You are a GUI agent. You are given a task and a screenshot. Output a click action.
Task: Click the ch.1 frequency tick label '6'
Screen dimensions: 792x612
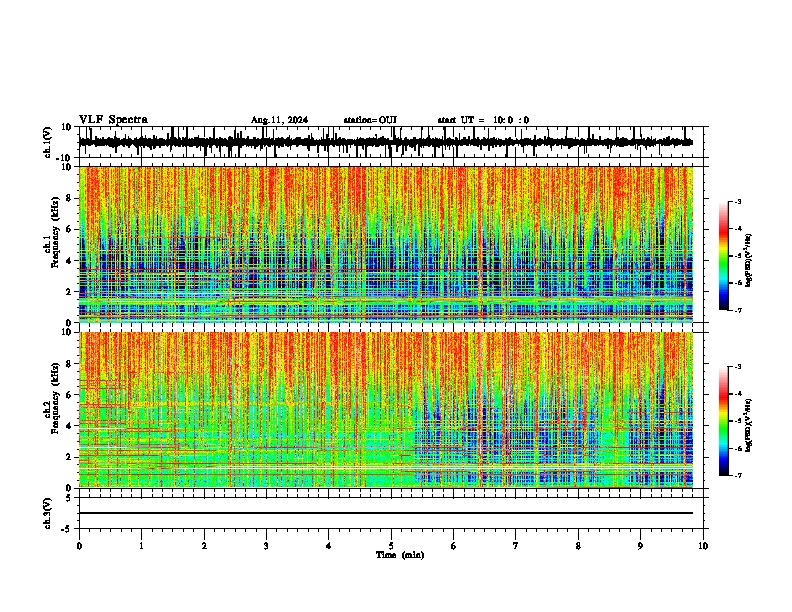point(69,229)
